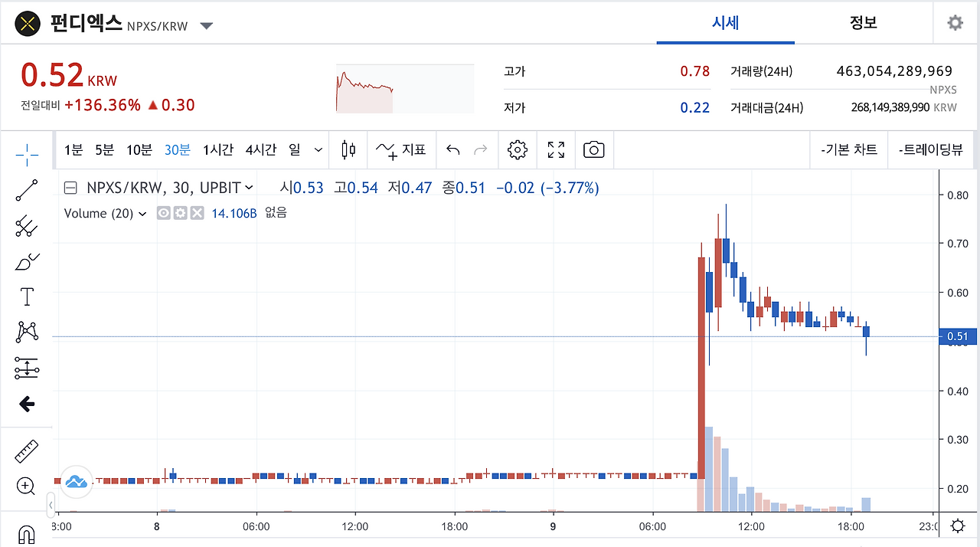Image resolution: width=980 pixels, height=547 pixels.
Task: Select the zoom-in magnifier tool
Action: (27, 486)
